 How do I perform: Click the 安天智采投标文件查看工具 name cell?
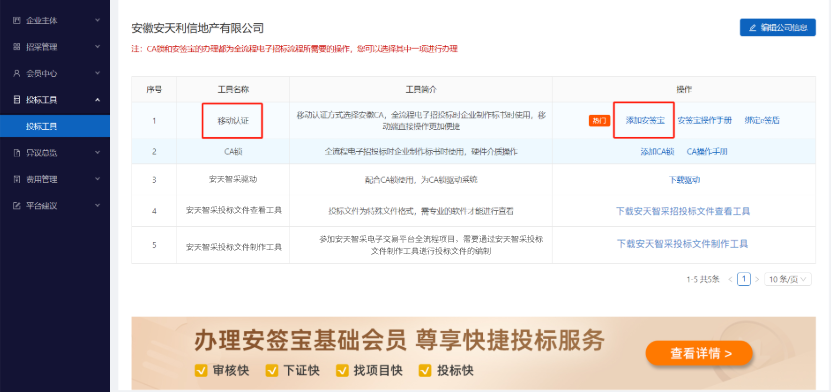(233, 210)
